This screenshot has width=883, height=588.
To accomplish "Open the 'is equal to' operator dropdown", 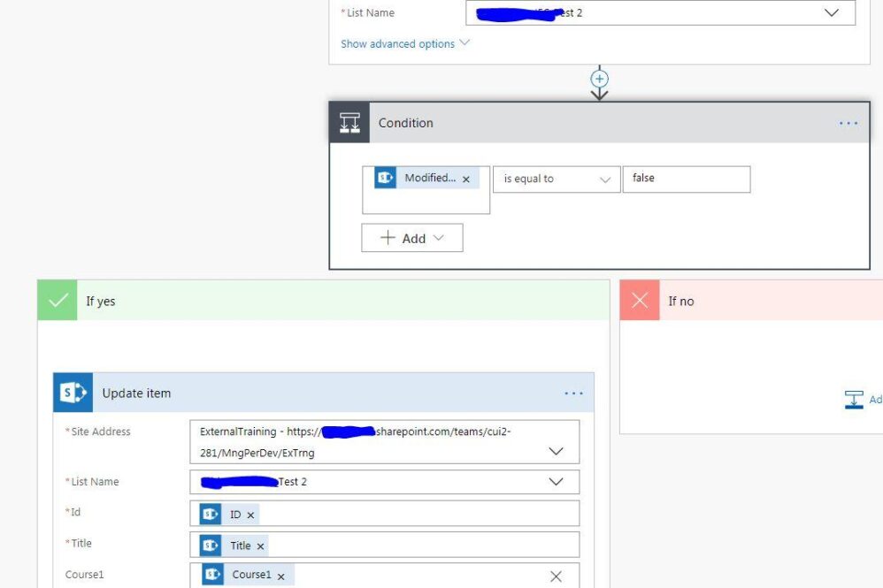I will tap(557, 179).
